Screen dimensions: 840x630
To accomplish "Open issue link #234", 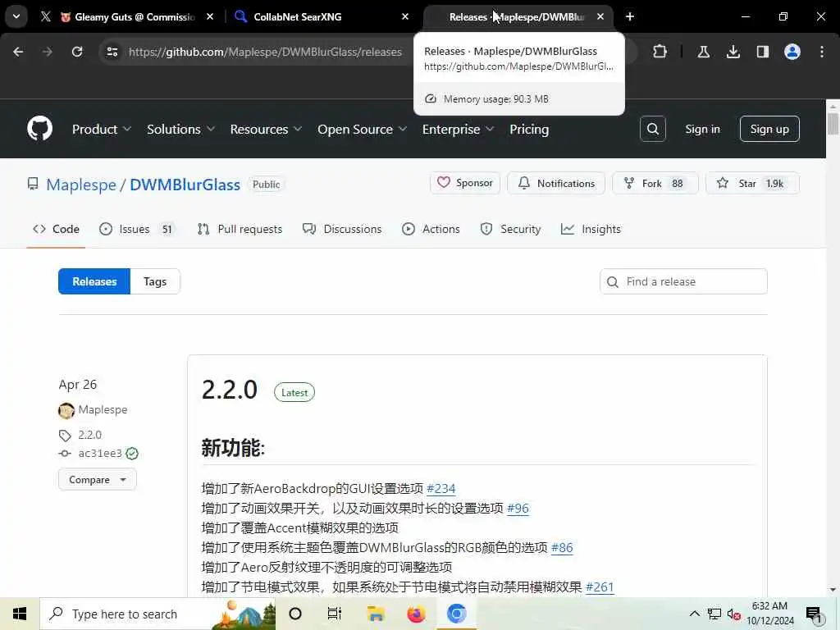I will tap(441, 489).
